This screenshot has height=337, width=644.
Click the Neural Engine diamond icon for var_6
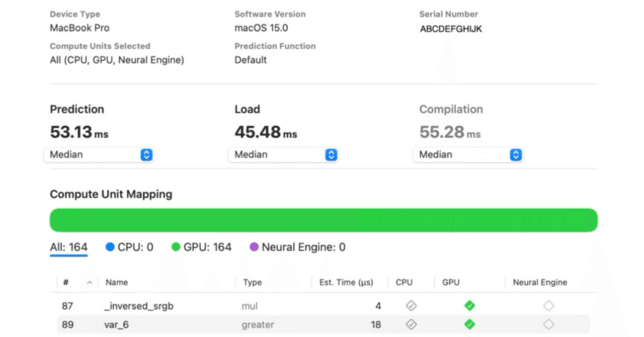pos(548,324)
